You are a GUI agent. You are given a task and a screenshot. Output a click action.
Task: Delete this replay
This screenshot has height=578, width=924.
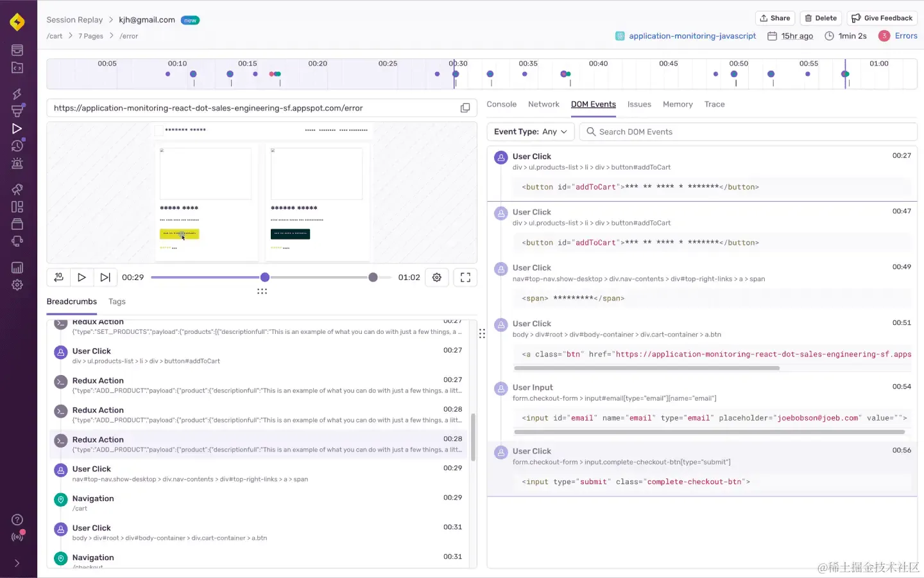point(821,18)
